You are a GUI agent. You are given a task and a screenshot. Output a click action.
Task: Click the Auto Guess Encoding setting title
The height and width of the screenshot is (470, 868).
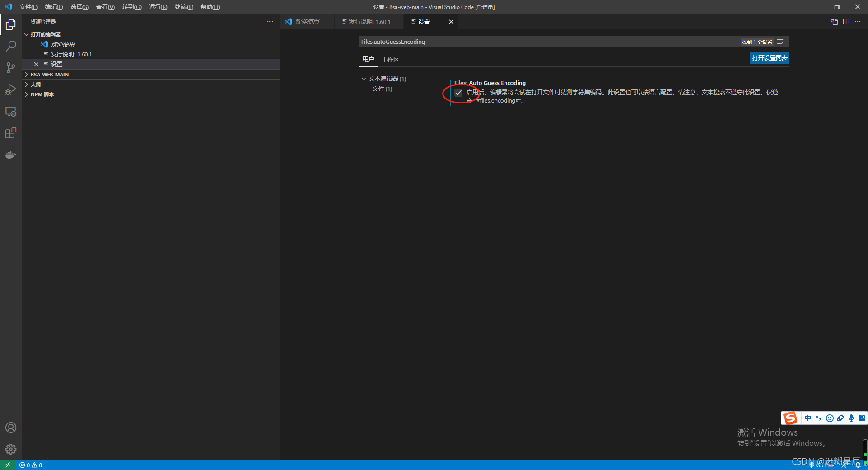click(x=490, y=83)
